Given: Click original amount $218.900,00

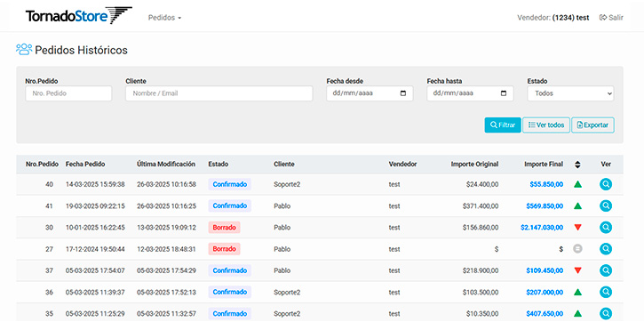Looking at the screenshot, I should click(481, 270).
